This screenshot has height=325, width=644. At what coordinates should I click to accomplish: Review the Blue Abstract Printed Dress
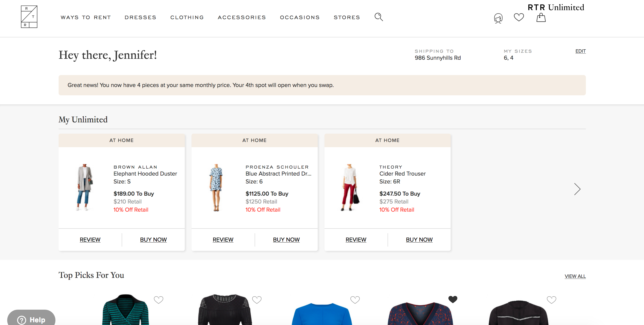(x=223, y=240)
